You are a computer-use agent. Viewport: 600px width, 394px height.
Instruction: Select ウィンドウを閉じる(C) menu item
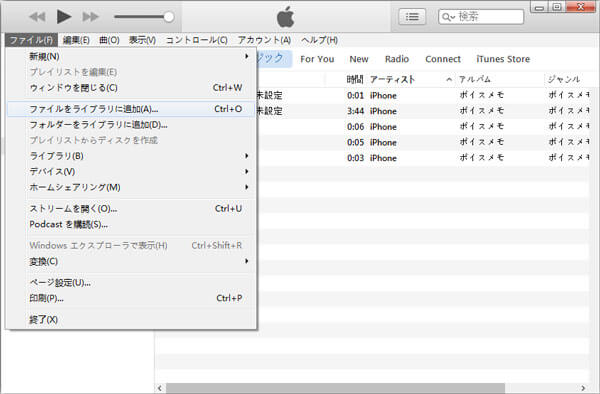coord(131,88)
